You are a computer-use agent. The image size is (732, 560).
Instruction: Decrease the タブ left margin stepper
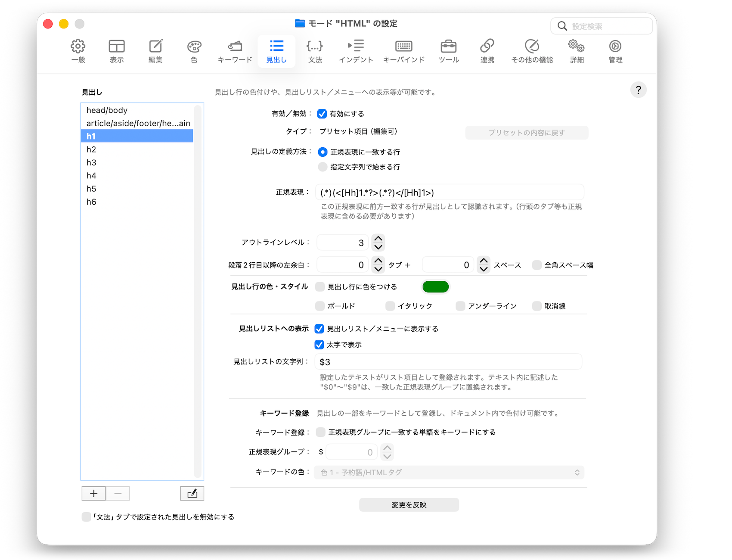pos(378,269)
